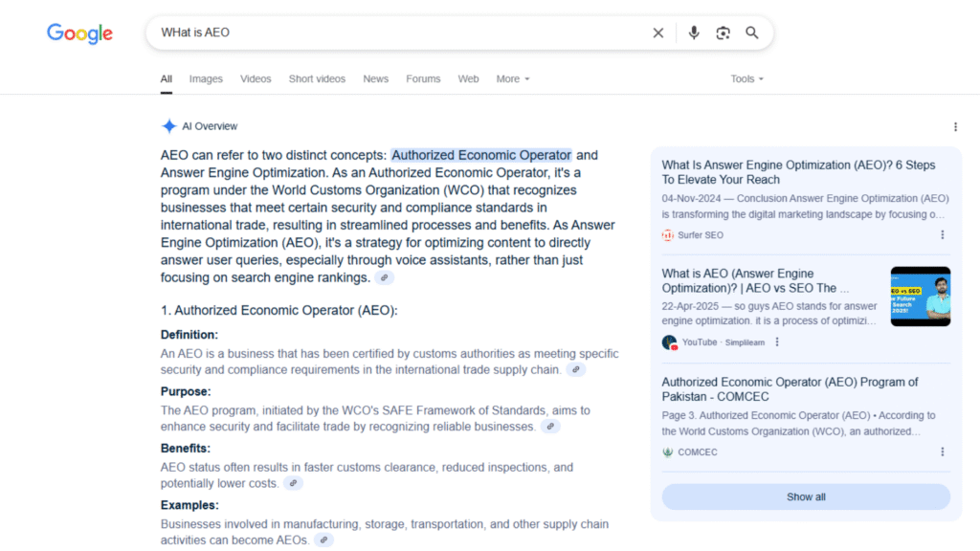The height and width of the screenshot is (551, 980).
Task: Click the AEO vs SEO video thumbnail
Action: tap(920, 297)
